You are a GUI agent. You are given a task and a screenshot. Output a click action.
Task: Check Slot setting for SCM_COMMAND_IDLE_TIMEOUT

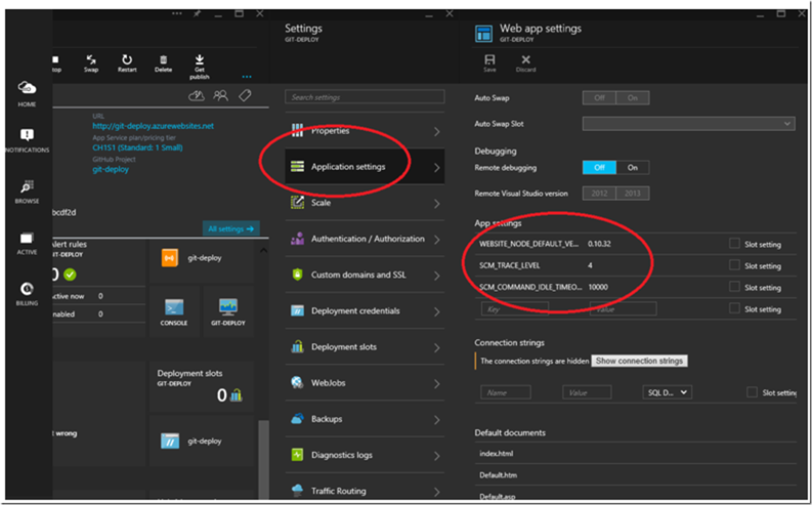tap(734, 287)
